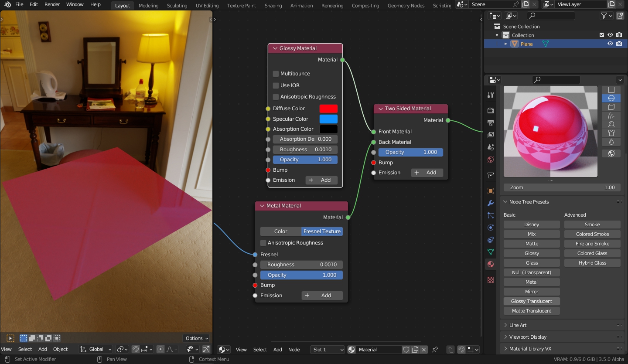Open the Tool properties tab
628x364 pixels.
pos(491,95)
